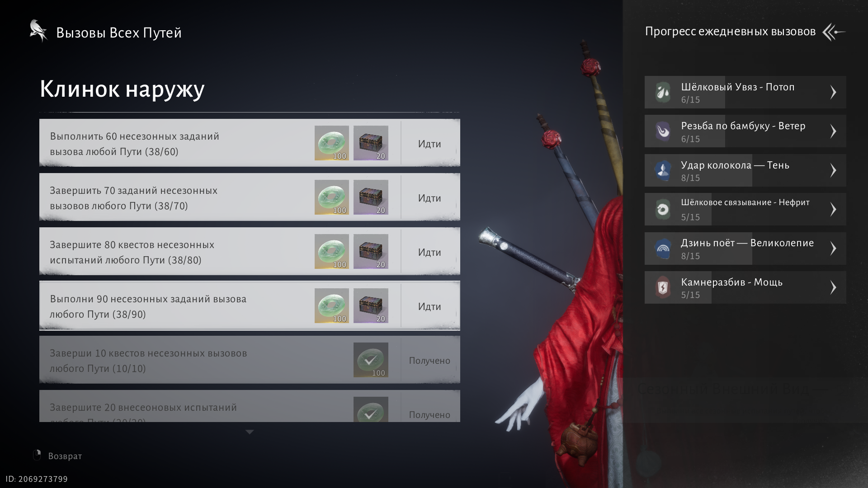This screenshot has height=488, width=868.
Task: Click the white bird logo icon
Action: [39, 31]
